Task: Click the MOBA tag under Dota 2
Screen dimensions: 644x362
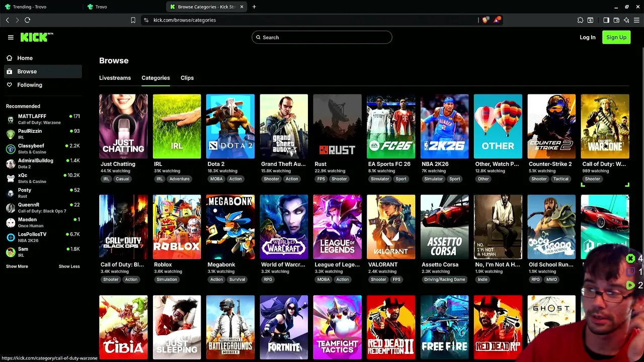Action: tap(216, 179)
